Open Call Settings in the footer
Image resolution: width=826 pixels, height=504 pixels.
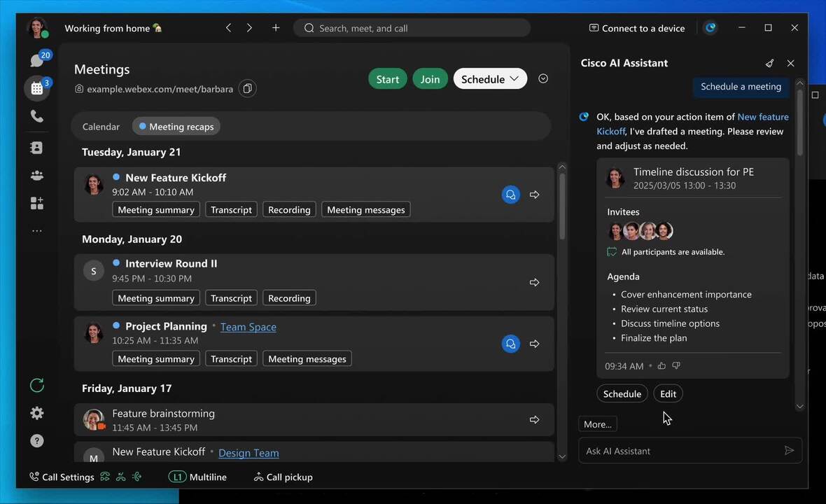[x=62, y=477]
